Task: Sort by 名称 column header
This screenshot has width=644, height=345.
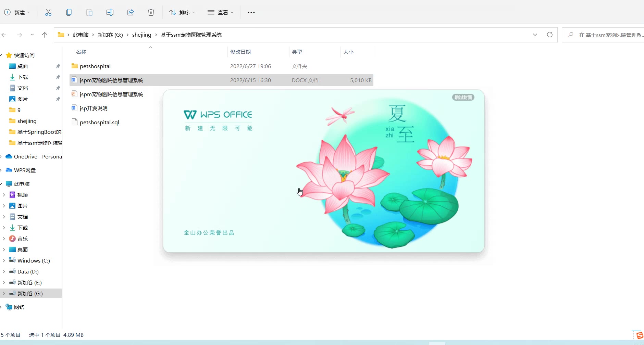Action: 81,52
